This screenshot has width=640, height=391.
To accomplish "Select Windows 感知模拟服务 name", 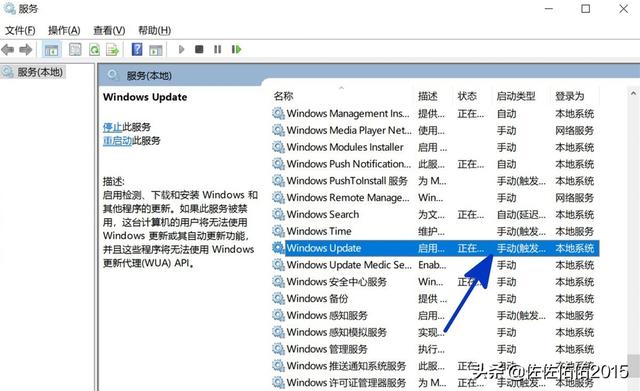I will coord(337,332).
